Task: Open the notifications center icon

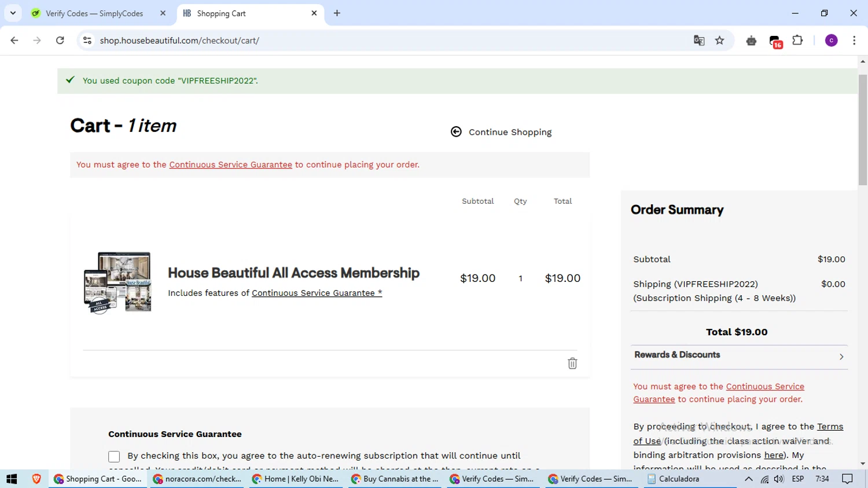Action: (x=847, y=479)
